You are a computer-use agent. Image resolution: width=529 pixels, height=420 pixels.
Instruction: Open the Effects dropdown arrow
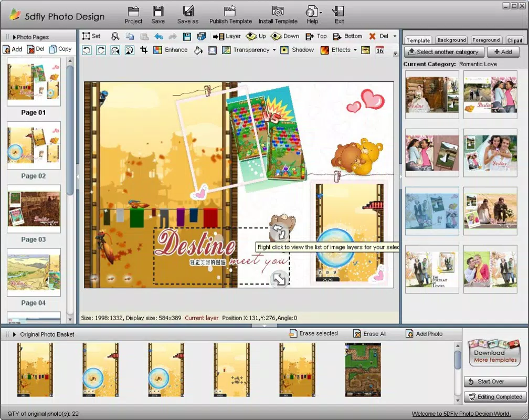click(x=355, y=50)
